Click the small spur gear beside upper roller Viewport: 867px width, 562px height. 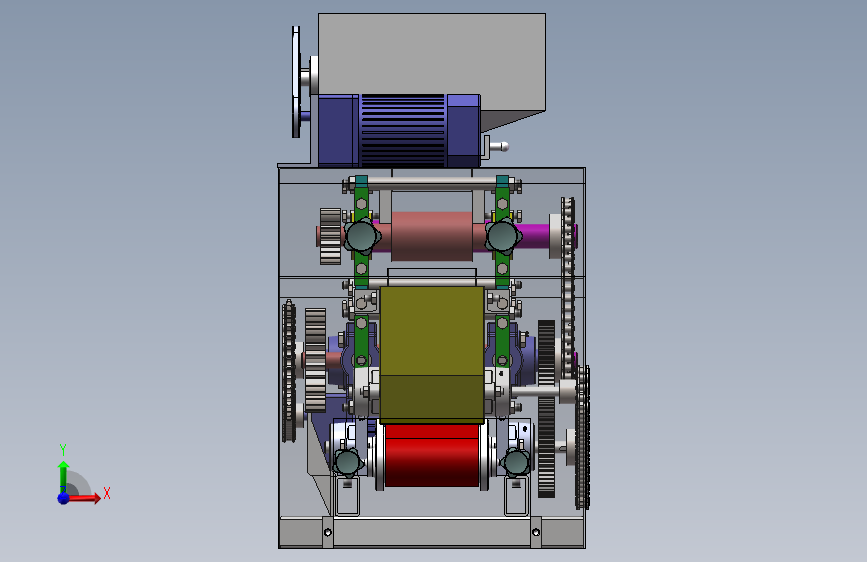[x=331, y=236]
